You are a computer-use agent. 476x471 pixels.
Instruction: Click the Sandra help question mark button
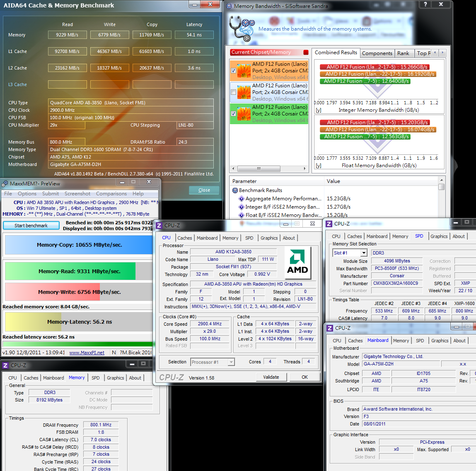tap(425, 4)
